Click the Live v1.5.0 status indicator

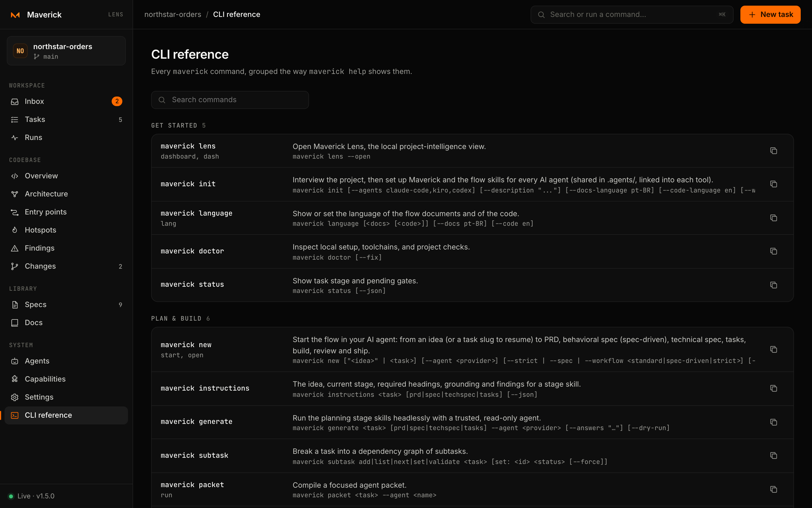click(x=31, y=496)
